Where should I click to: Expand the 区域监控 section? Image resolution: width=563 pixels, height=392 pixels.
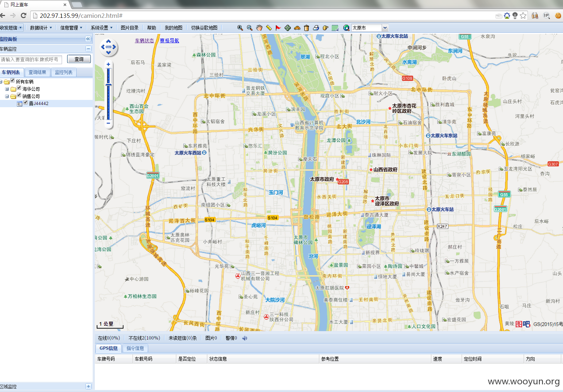click(x=88, y=386)
